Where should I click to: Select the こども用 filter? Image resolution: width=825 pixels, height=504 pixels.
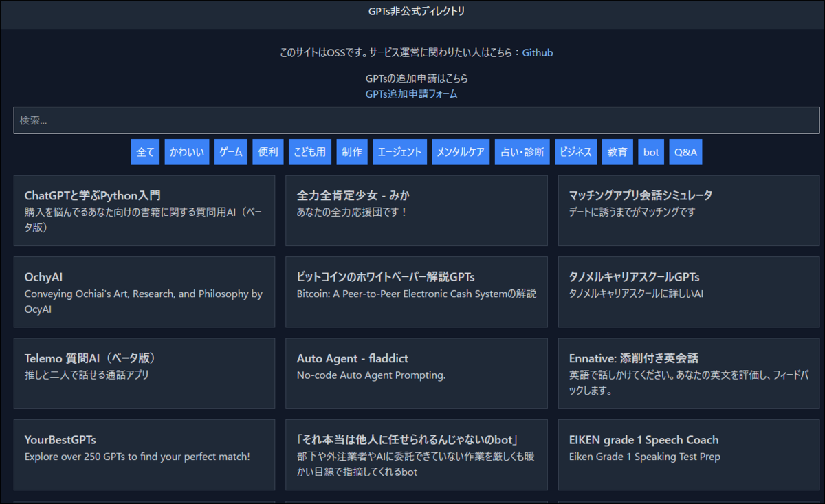pyautogui.click(x=310, y=152)
